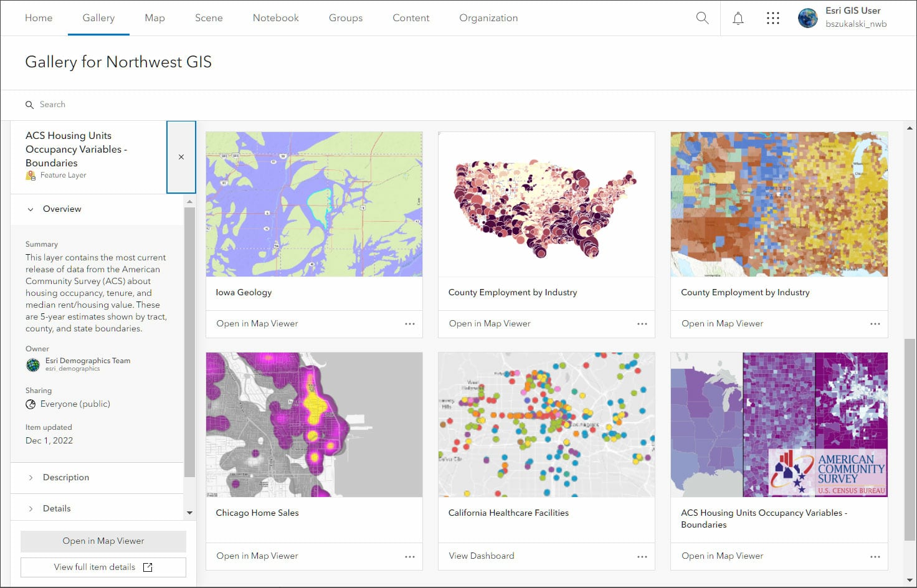Open ACS Housing Units card in Map Viewer
This screenshot has height=588, width=917.
coord(723,556)
